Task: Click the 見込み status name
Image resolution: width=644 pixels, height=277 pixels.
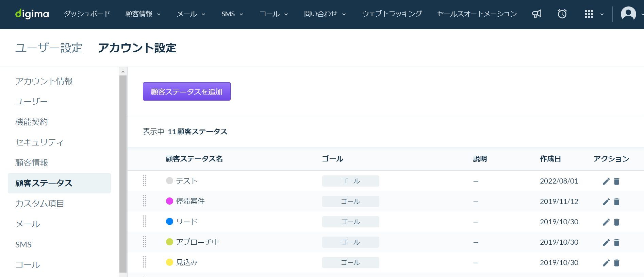Action: point(187,262)
